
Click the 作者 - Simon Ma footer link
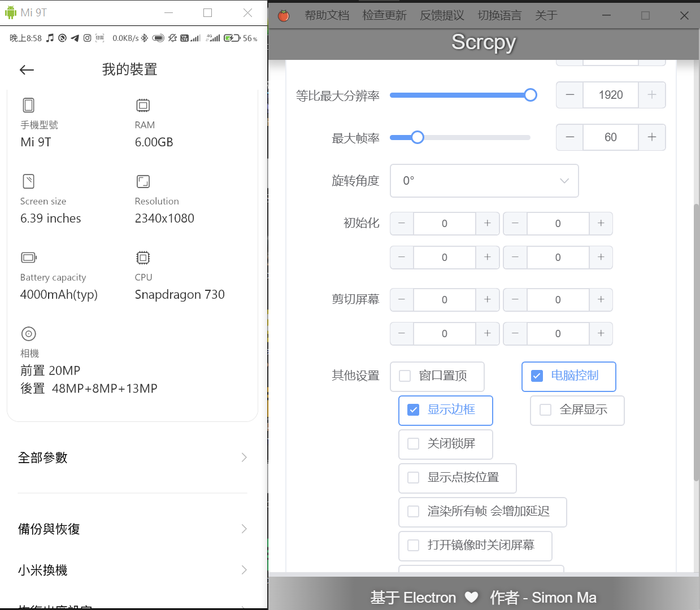(x=544, y=597)
